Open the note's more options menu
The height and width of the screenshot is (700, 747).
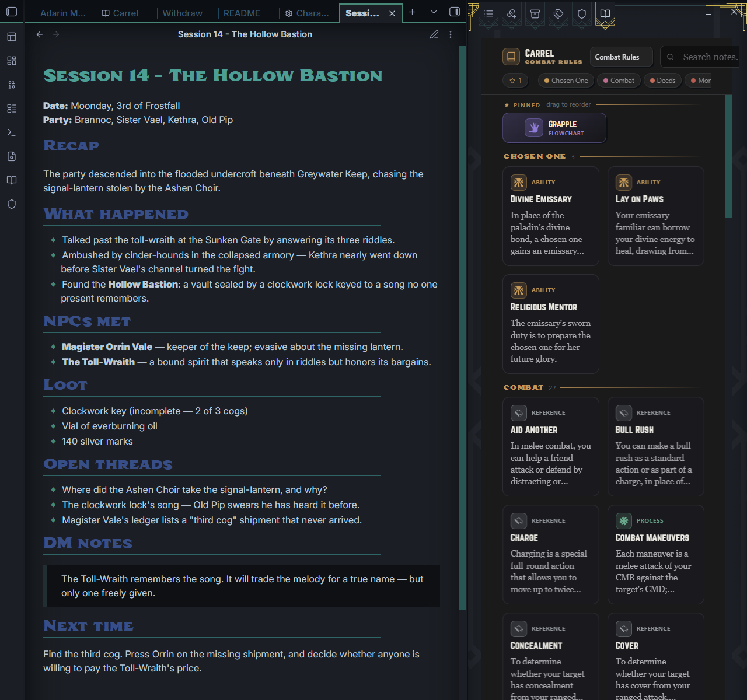click(451, 34)
